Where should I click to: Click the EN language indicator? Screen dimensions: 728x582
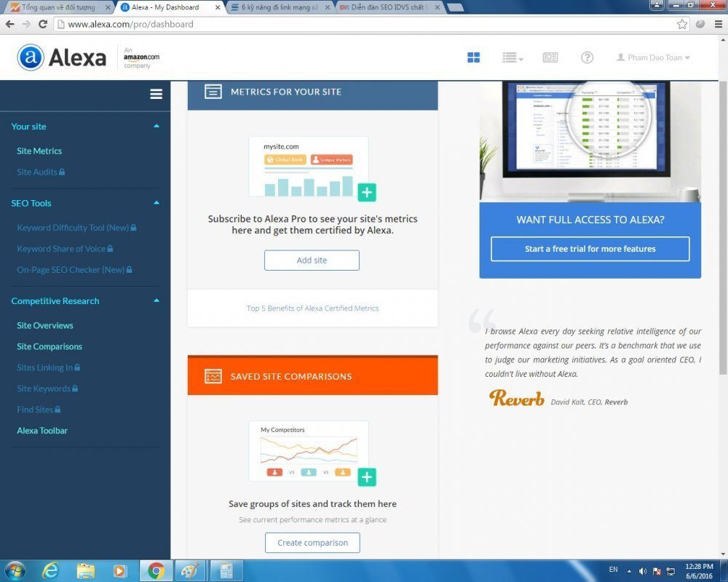point(613,570)
